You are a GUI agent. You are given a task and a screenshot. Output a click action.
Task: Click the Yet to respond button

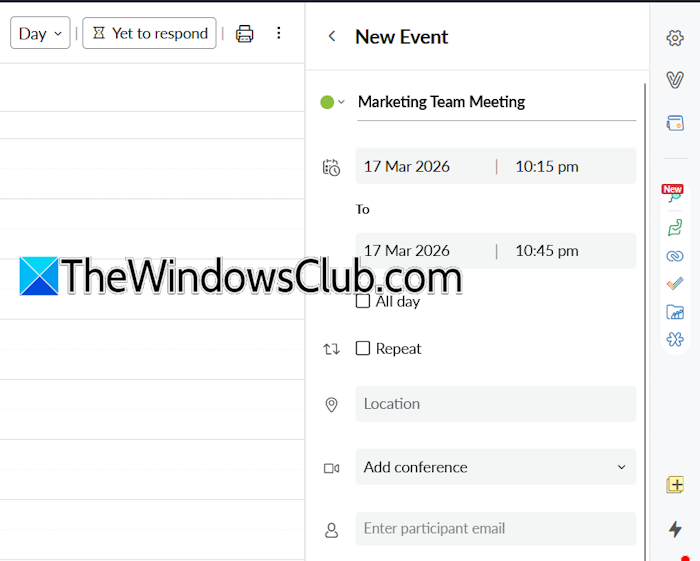150,33
